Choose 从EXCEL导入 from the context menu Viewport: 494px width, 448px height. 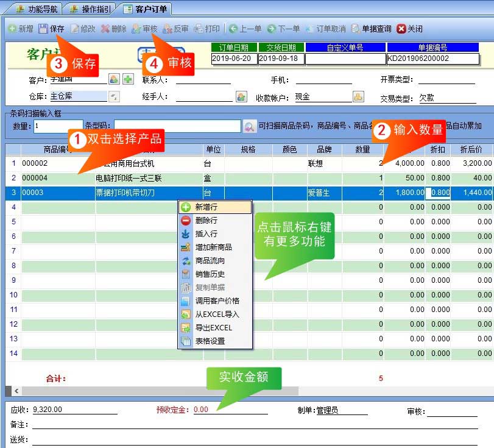(215, 315)
